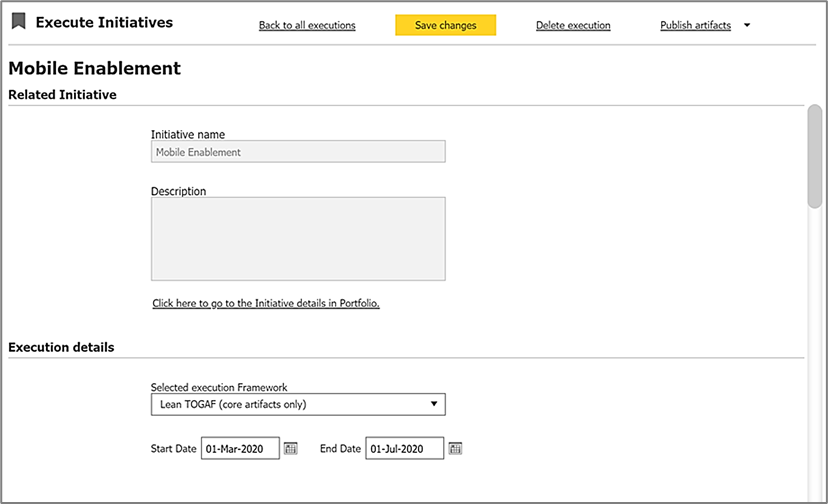The image size is (828, 504).
Task: Click the Initiative name text field
Action: click(298, 152)
